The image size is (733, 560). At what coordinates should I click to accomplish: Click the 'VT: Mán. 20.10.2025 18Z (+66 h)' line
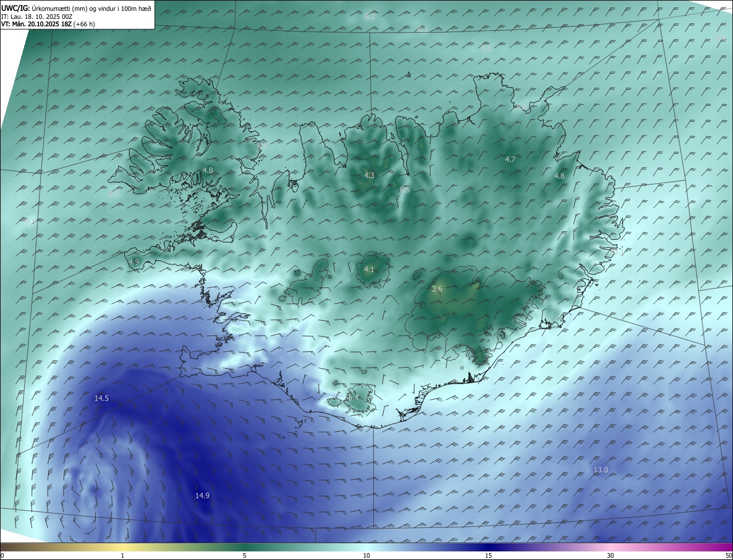(48, 24)
